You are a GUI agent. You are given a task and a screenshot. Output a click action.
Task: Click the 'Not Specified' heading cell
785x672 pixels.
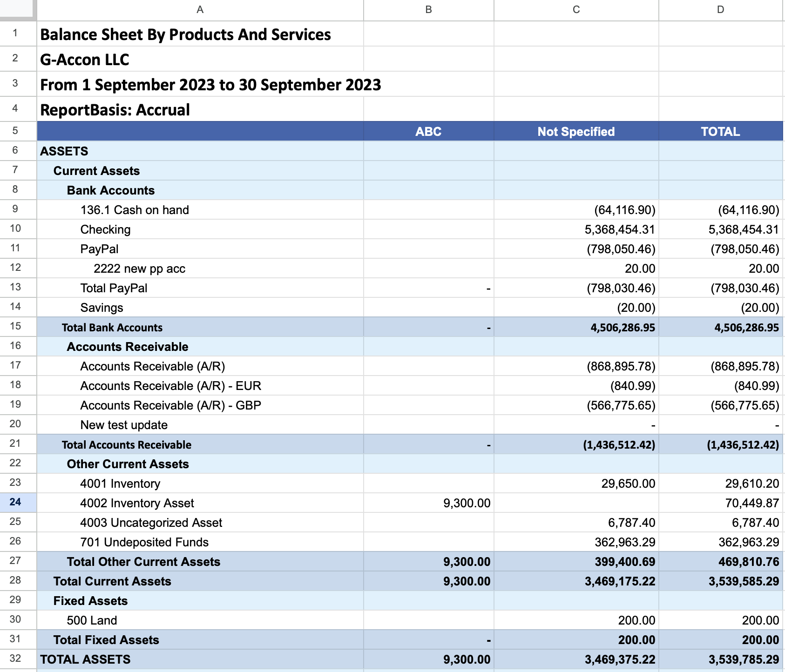(576, 131)
